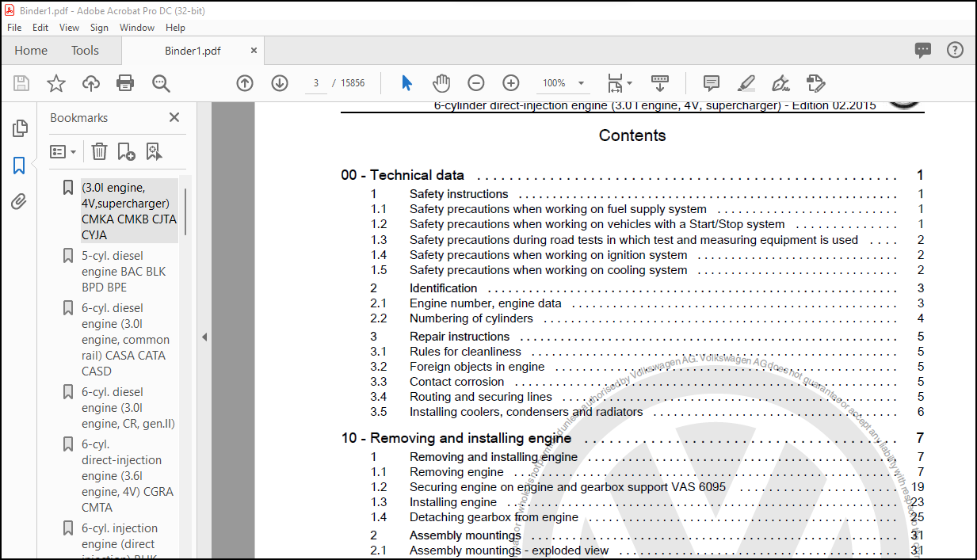
Task: Delete the selected bookmark with trash icon
Action: tap(99, 151)
